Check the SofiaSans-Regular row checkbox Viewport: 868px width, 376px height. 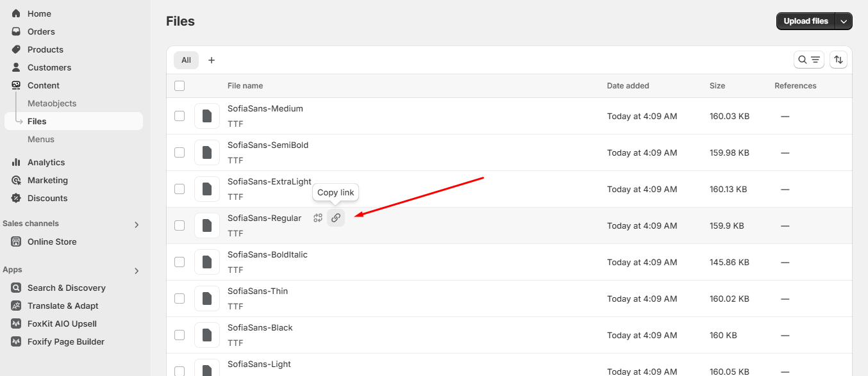(179, 225)
